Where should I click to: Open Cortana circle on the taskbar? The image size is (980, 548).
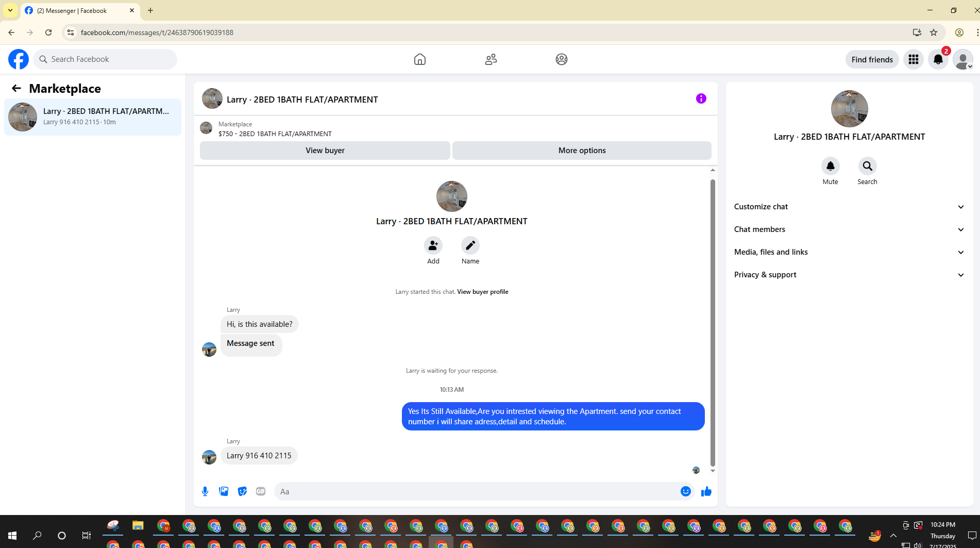pyautogui.click(x=62, y=536)
